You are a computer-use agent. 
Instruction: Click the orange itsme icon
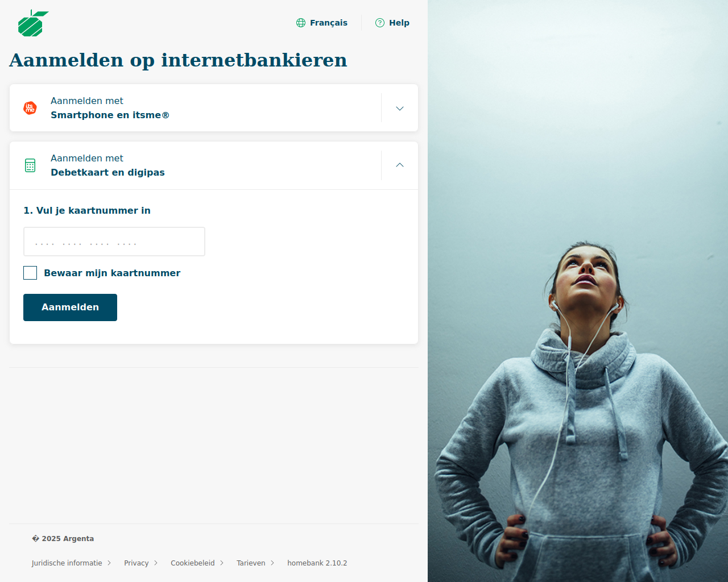click(x=30, y=108)
